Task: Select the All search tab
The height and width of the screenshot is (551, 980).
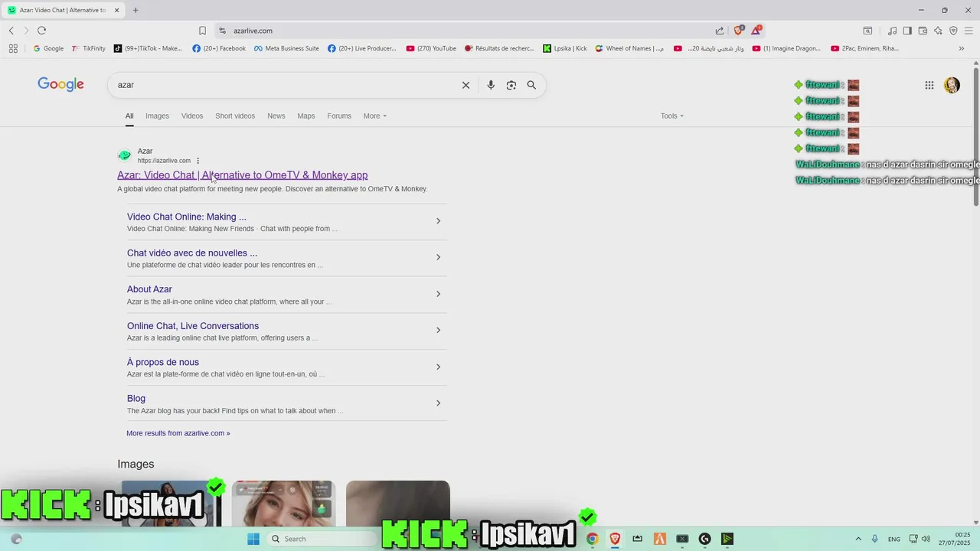Action: click(x=129, y=116)
